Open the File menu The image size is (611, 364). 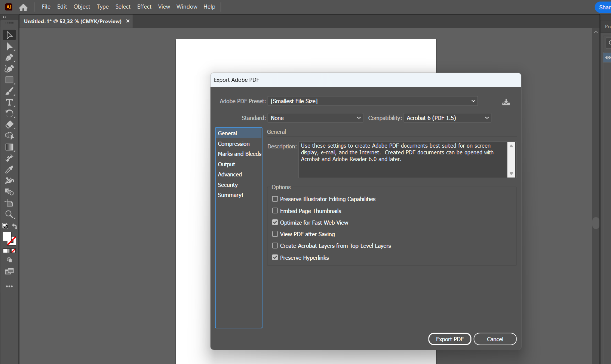[46, 7]
